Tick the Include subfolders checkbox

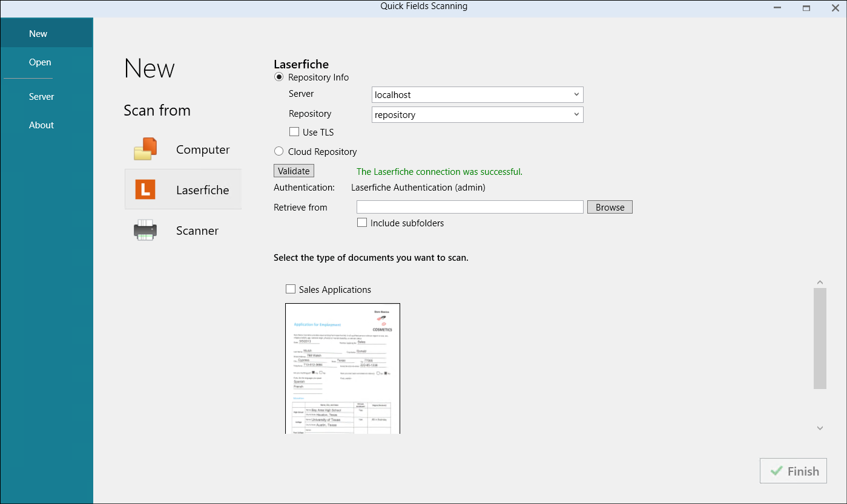click(x=362, y=223)
